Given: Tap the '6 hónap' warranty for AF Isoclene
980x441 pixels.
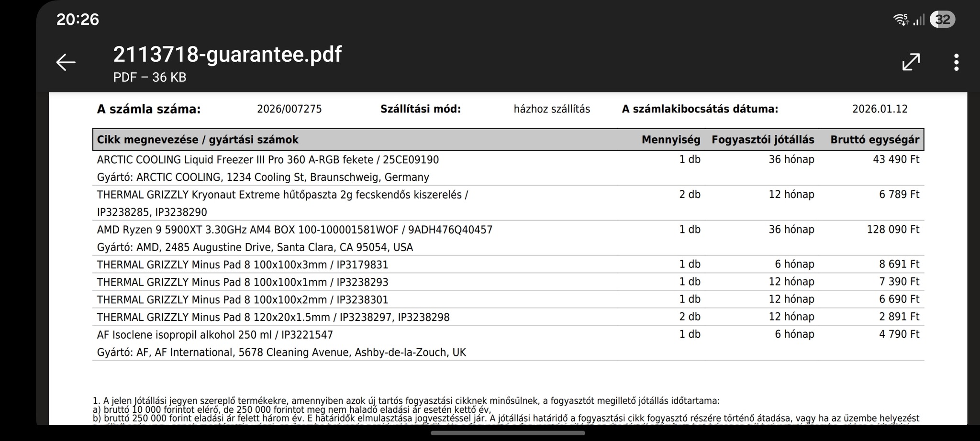Looking at the screenshot, I should pos(794,334).
